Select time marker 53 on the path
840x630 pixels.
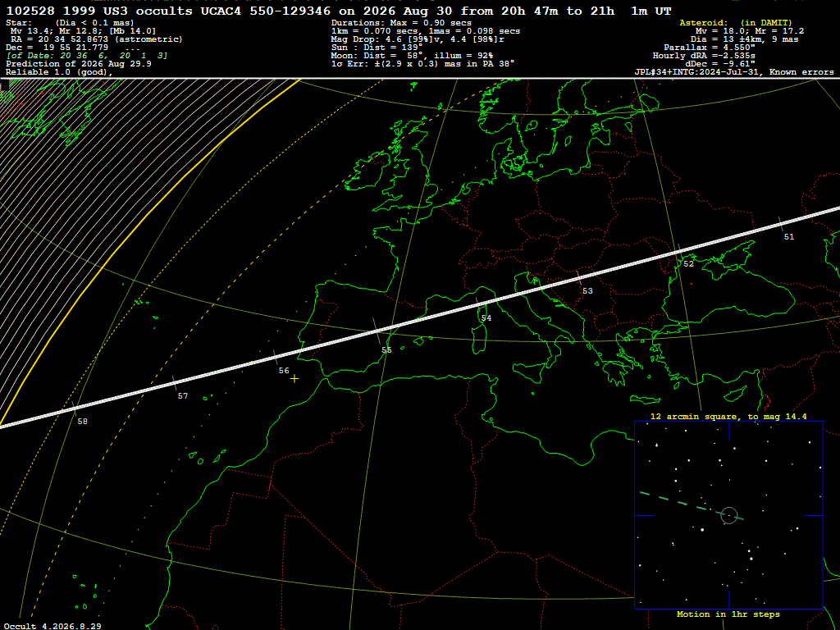pos(587,291)
